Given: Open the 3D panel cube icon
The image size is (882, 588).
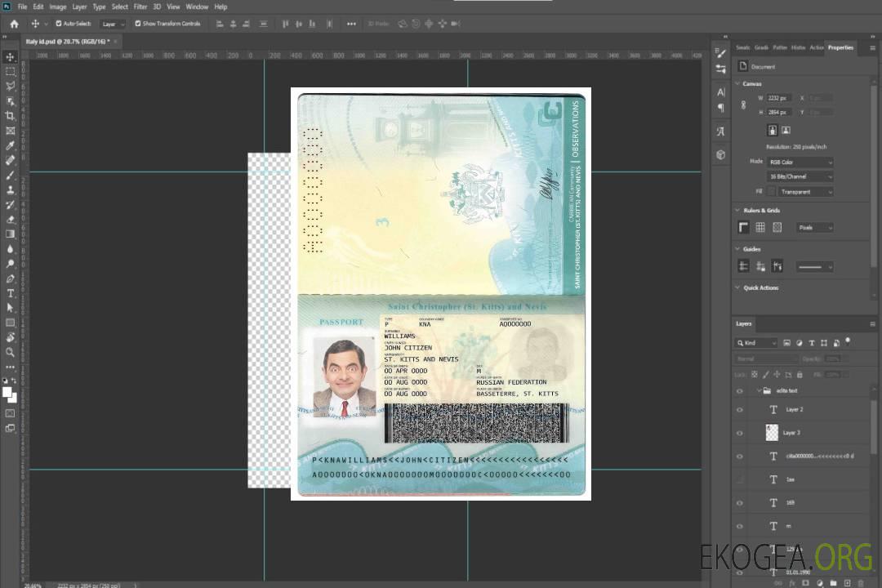Looking at the screenshot, I should coord(720,154).
